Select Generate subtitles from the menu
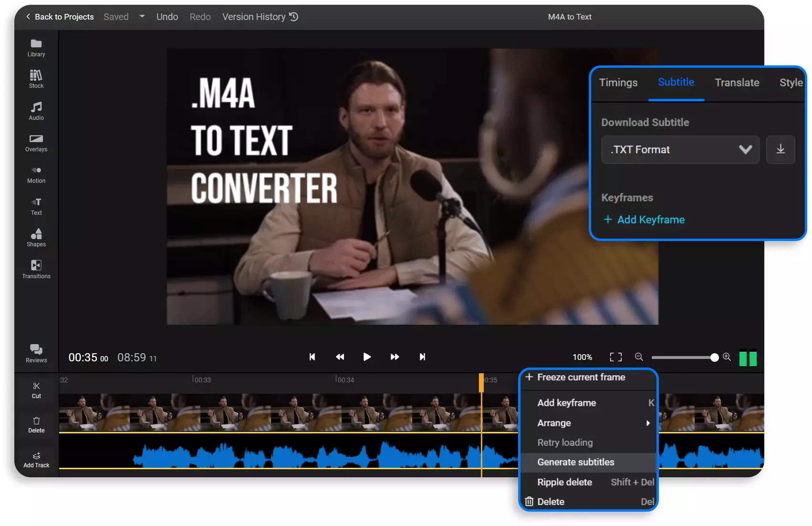 [576, 462]
